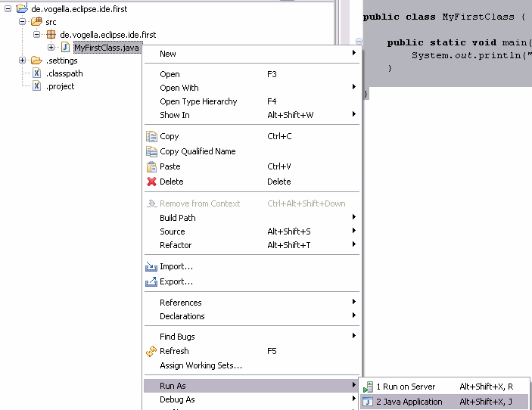Viewport: 532px width, 410px height.
Task: Collapse the de.vogella.eclipse.ide.first project node
Action: click(8, 9)
